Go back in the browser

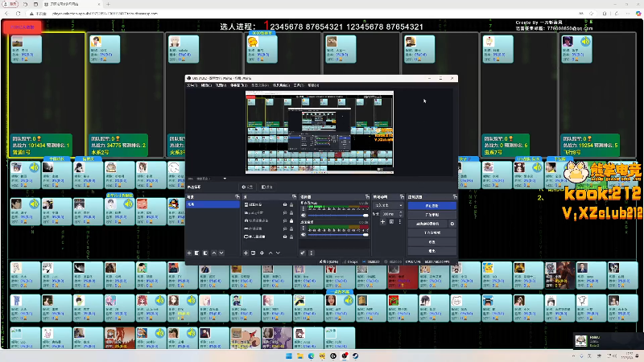[6, 13]
